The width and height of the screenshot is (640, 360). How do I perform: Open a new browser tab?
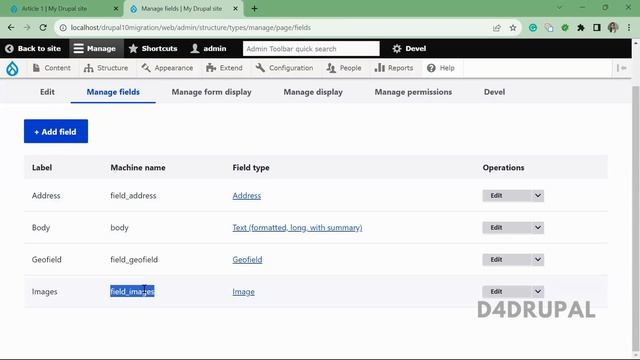(254, 9)
